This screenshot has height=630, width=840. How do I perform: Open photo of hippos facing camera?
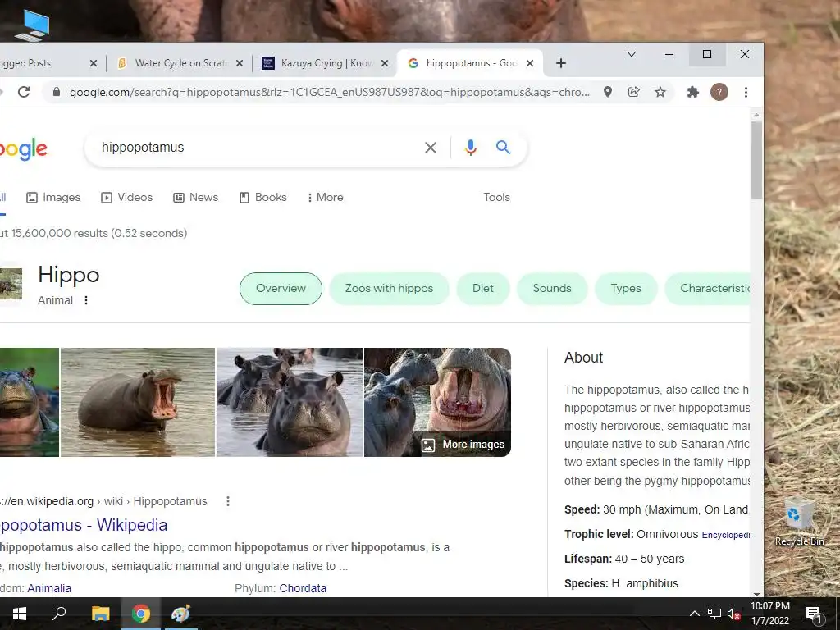click(290, 402)
